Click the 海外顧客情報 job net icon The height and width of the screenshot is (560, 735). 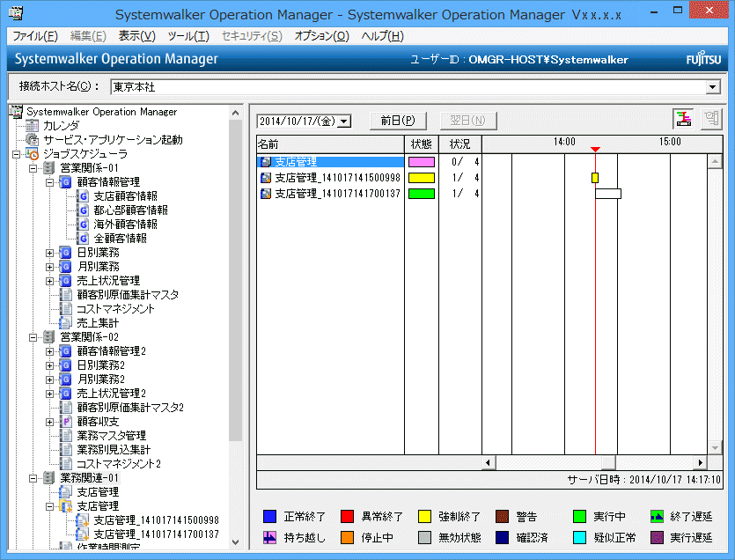[83, 225]
